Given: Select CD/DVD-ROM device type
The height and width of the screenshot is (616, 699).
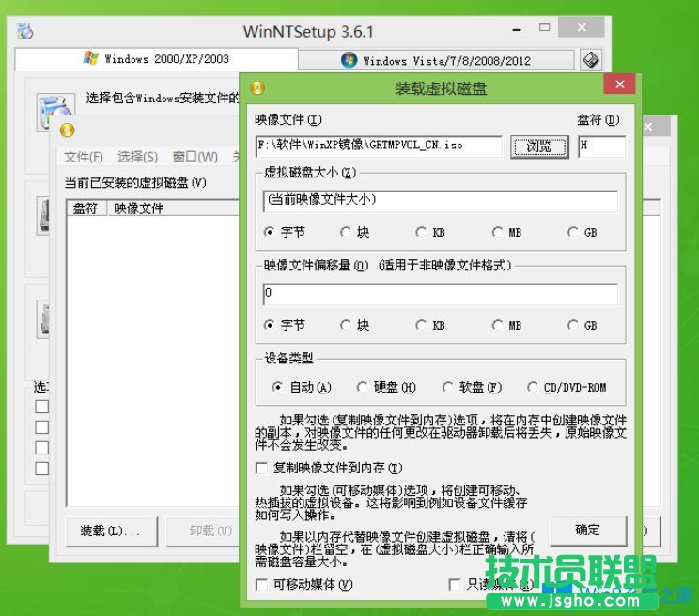Looking at the screenshot, I should 567,387.
